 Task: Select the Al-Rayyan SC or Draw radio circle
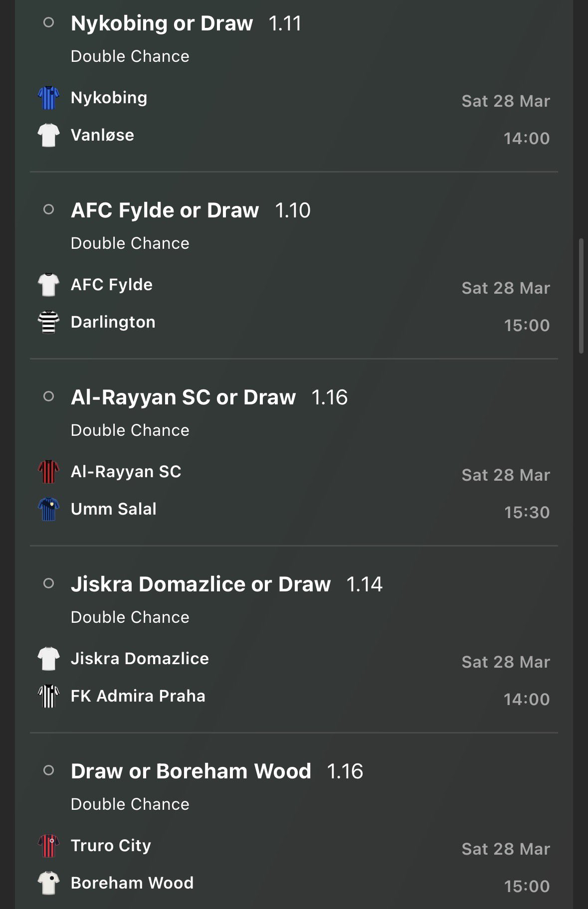coord(49,396)
